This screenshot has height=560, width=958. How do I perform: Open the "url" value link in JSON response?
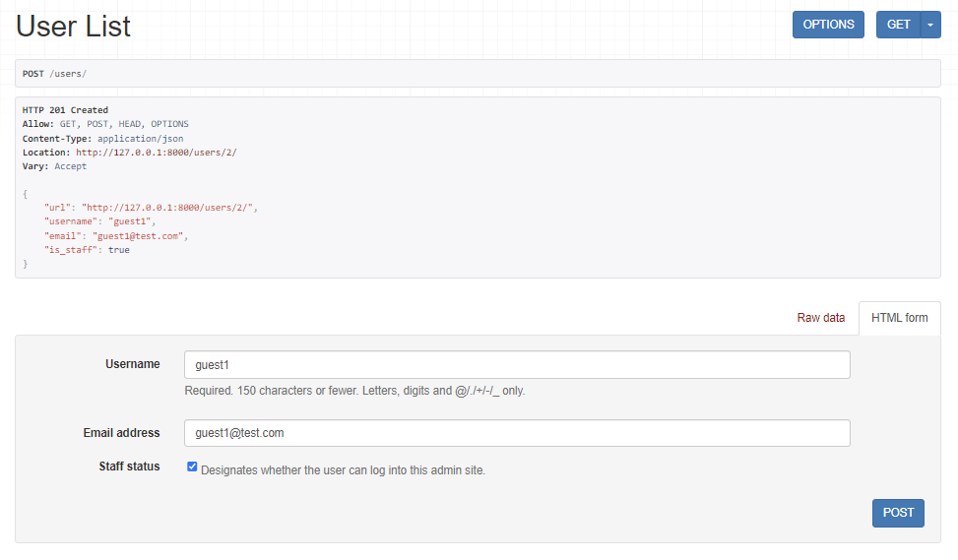coord(166,208)
